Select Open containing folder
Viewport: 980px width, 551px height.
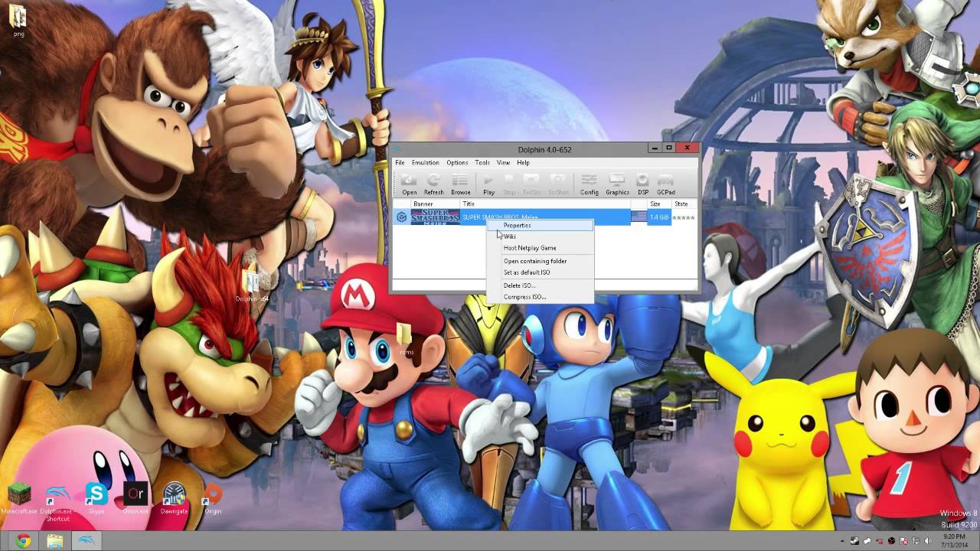coord(540,261)
